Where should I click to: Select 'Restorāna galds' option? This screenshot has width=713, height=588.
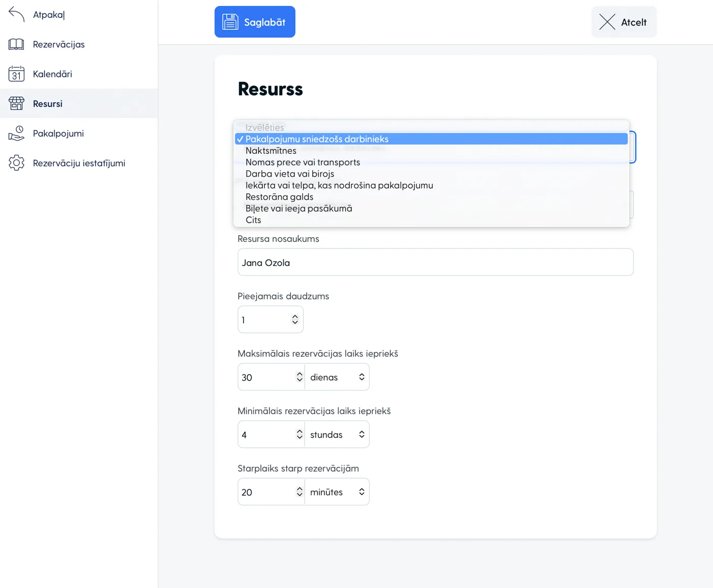coord(279,197)
